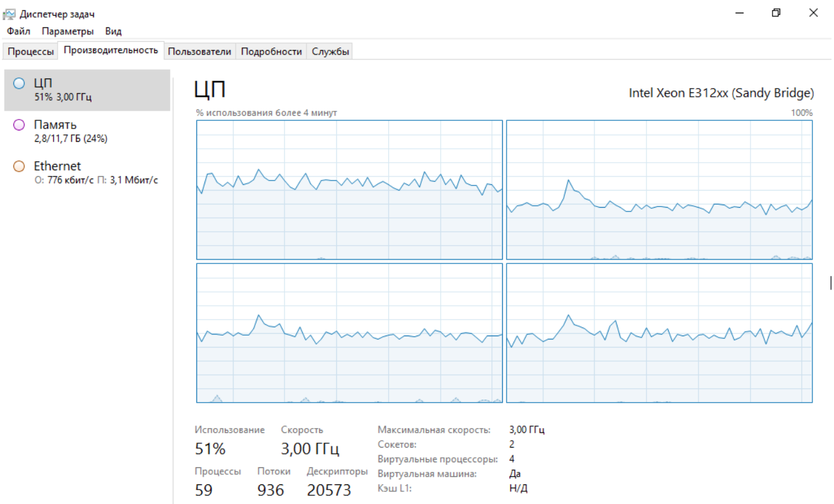The height and width of the screenshot is (504, 834).
Task: Open the Файл menu
Action: 18,31
